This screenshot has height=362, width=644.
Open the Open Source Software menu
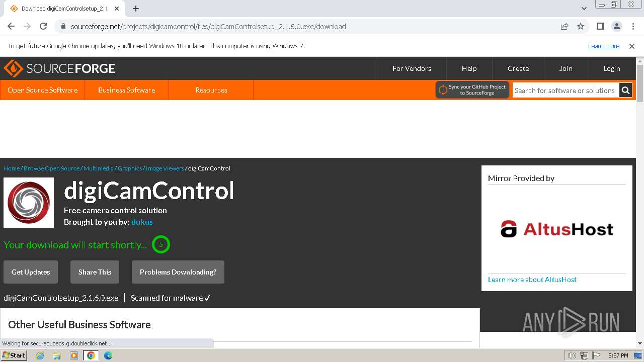click(x=43, y=90)
